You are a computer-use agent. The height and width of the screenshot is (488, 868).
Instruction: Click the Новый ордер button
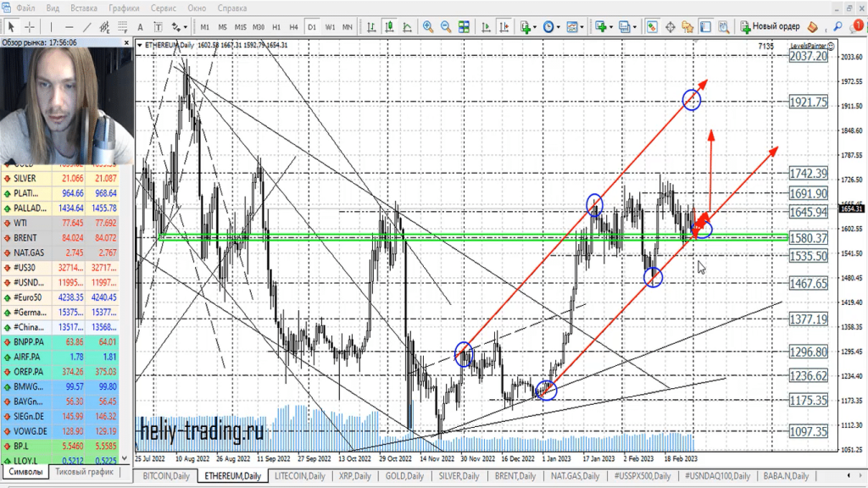769,26
